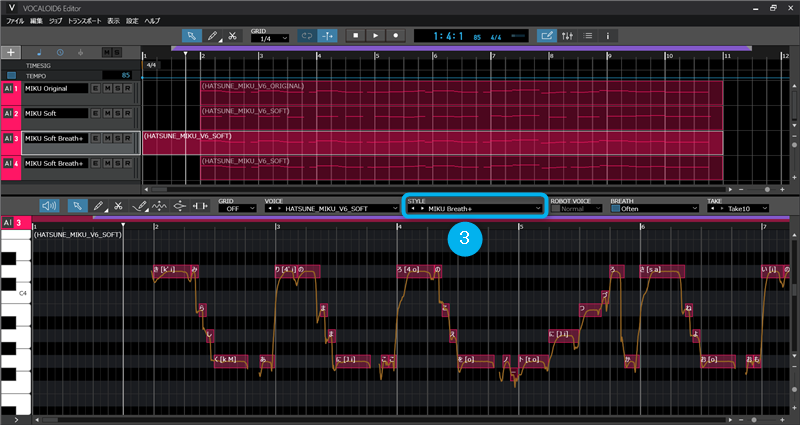Open the 表示 menu
800x425 pixels.
pos(113,21)
